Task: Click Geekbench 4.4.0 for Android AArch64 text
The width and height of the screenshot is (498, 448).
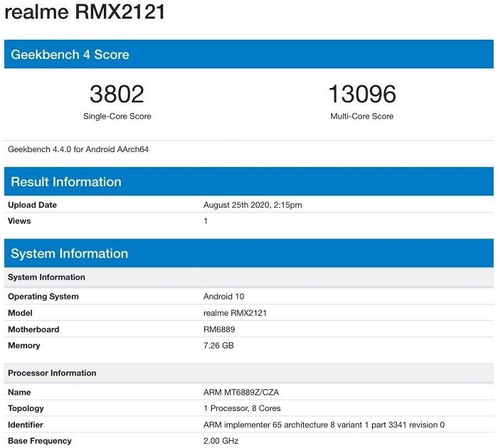Action: pos(78,149)
